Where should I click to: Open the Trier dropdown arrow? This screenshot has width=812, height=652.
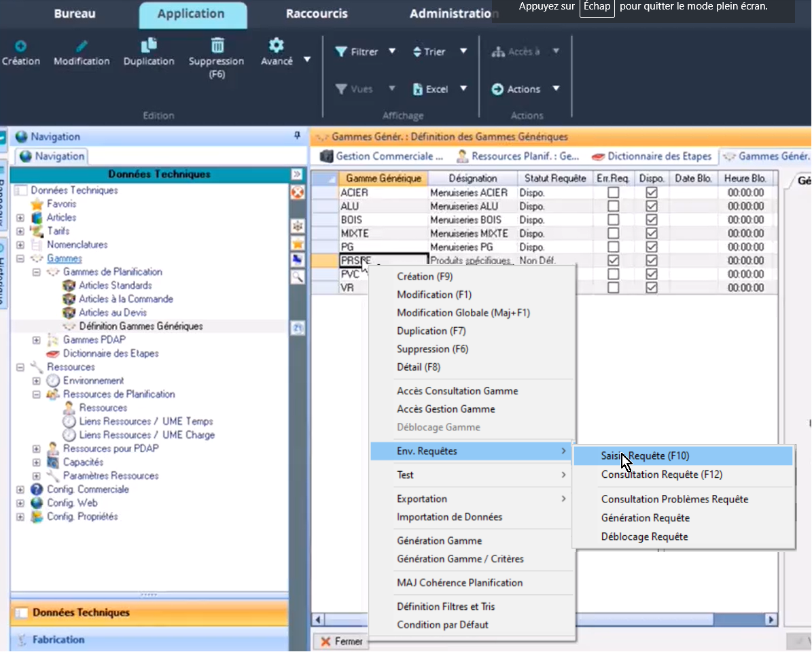click(463, 52)
